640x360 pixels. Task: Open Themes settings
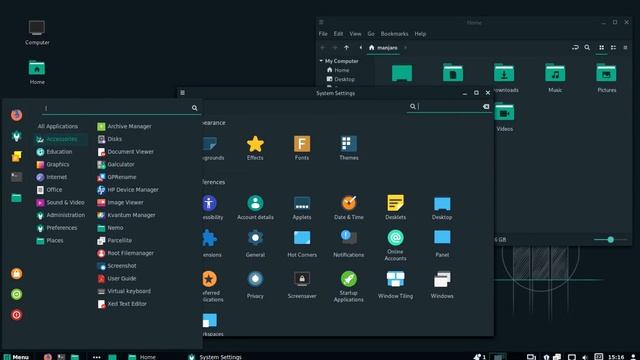(349, 148)
